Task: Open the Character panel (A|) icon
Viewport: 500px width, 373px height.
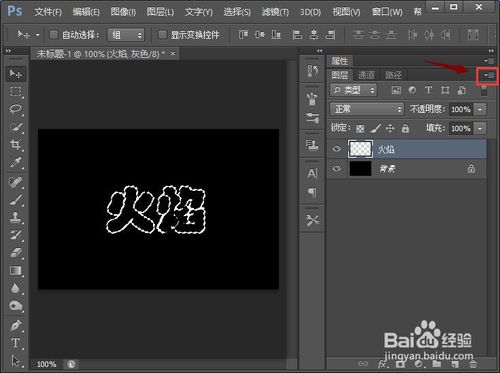Action: tap(312, 173)
